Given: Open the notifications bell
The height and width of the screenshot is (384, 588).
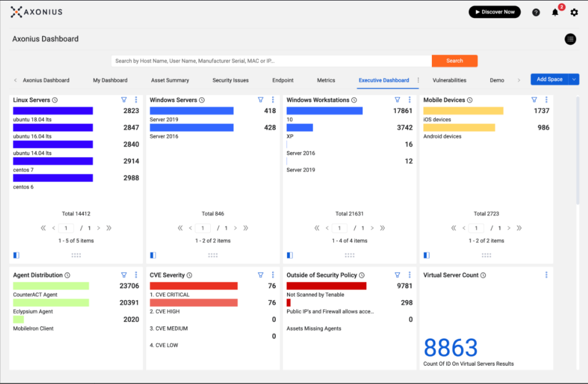Looking at the screenshot, I should pos(555,13).
